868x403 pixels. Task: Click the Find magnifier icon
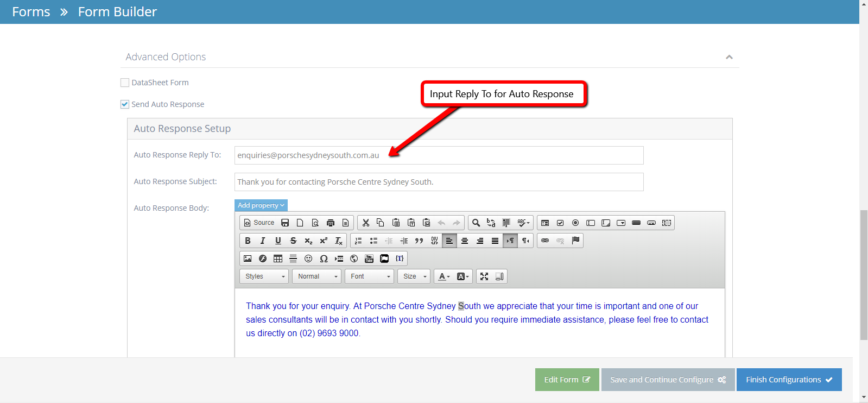[476, 223]
